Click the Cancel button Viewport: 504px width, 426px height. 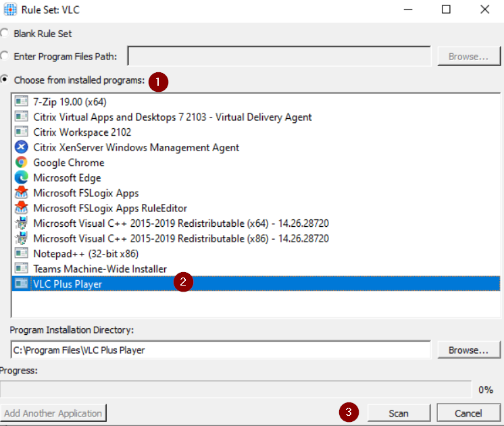(468, 413)
